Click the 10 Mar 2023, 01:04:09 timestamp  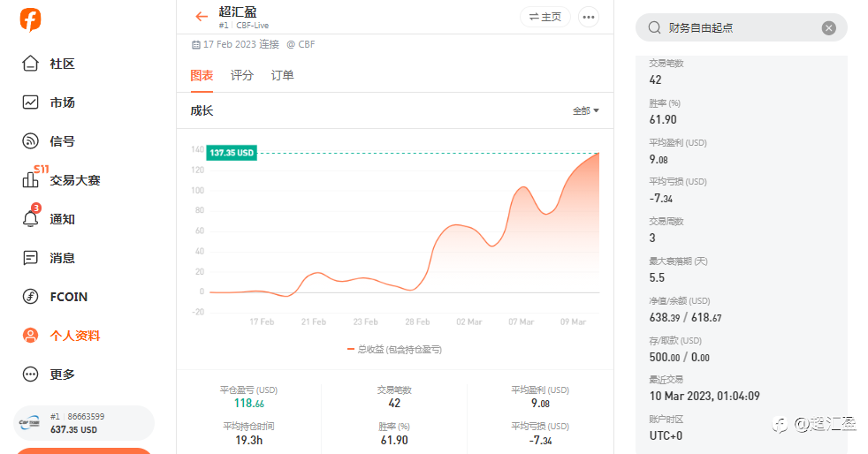click(704, 396)
